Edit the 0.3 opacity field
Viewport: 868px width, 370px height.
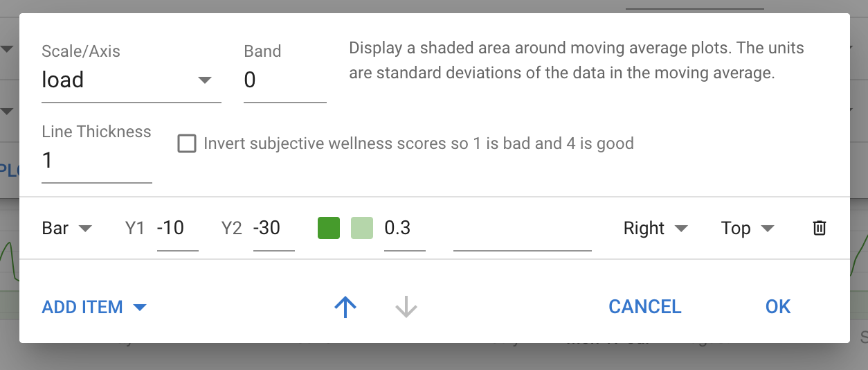point(405,228)
